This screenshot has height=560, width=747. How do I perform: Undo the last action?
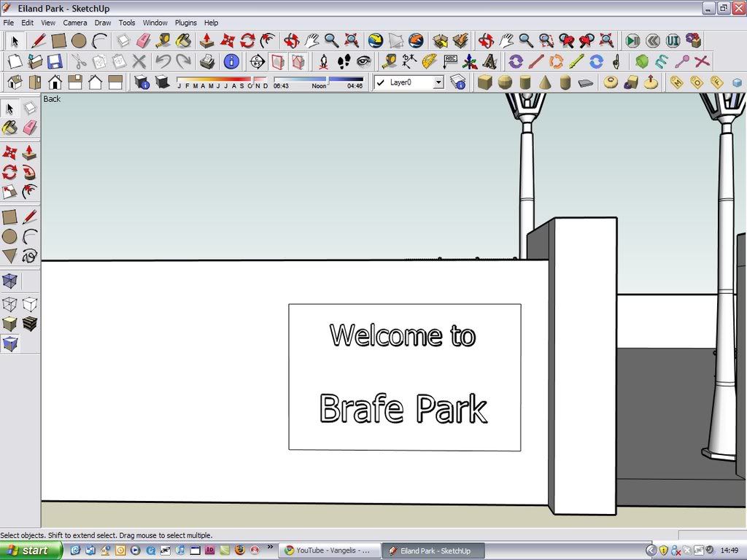tap(163, 61)
